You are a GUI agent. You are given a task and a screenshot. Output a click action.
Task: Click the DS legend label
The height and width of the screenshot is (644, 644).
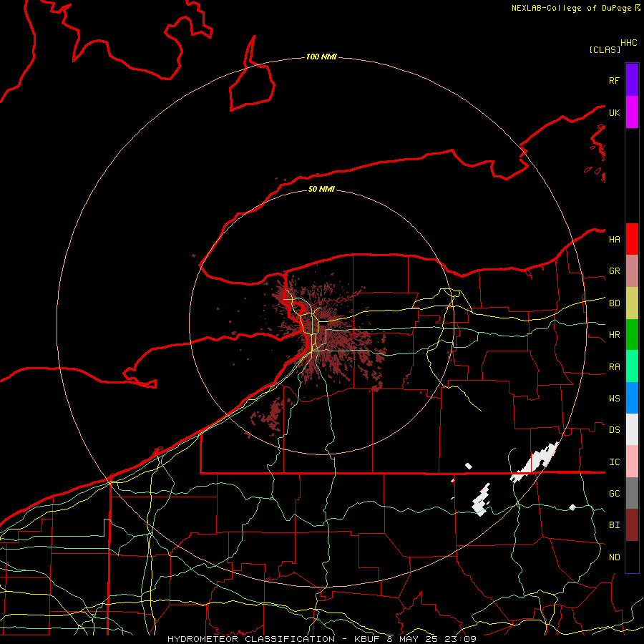(614, 430)
